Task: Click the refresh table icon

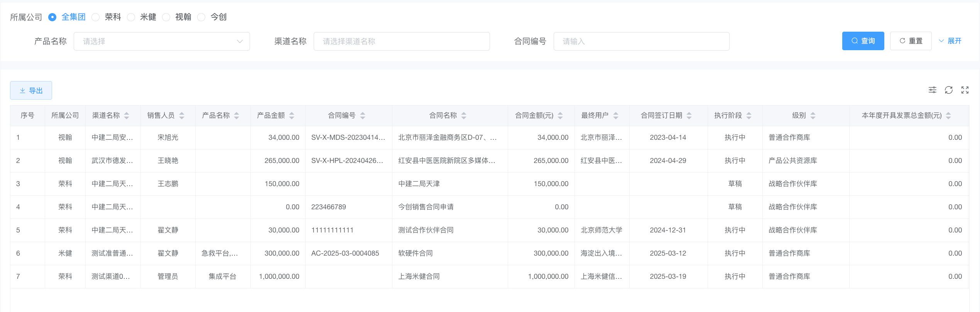Action: tap(948, 90)
